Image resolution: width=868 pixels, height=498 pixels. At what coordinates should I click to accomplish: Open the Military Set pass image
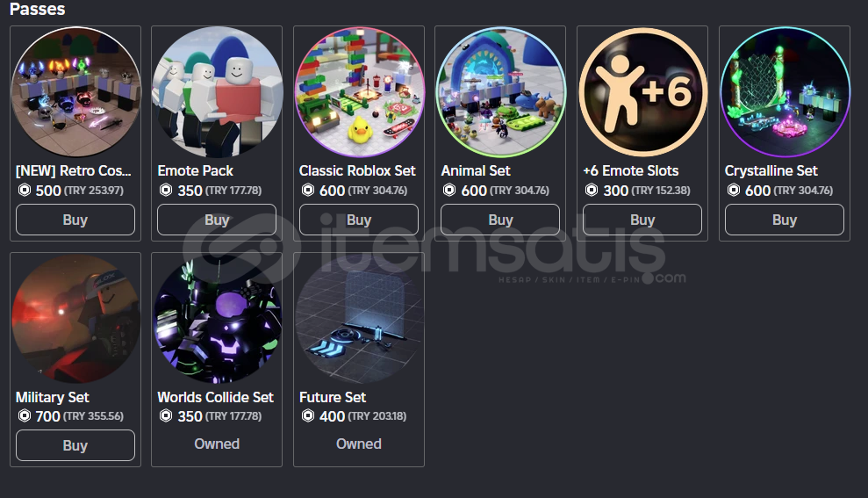pyautogui.click(x=75, y=319)
